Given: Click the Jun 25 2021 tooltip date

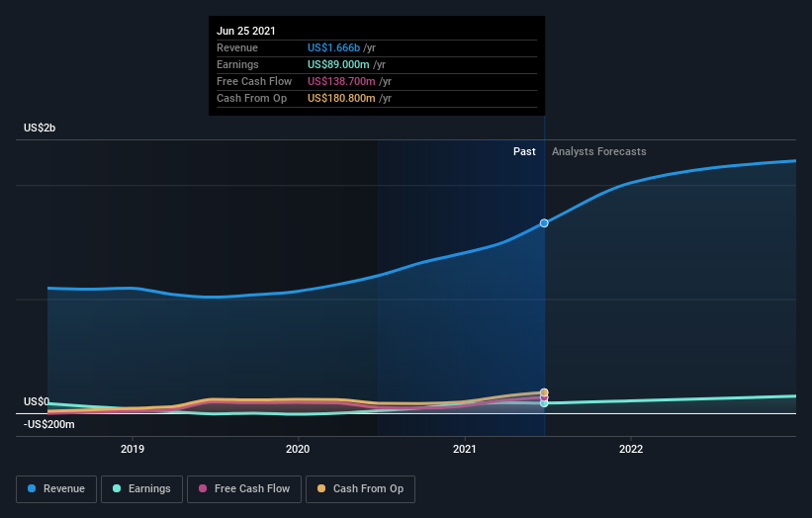Looking at the screenshot, I should pos(246,31).
